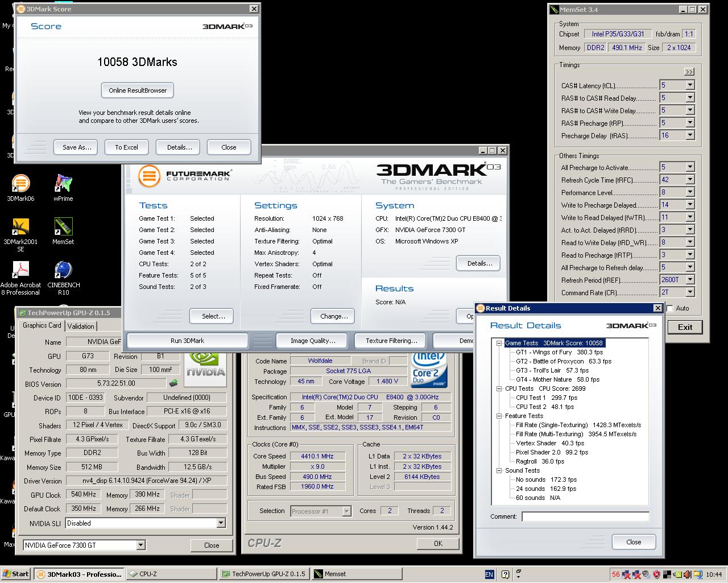This screenshot has width=728, height=583.
Task: Click the language EN indicator in taskbar
Action: pos(489,574)
